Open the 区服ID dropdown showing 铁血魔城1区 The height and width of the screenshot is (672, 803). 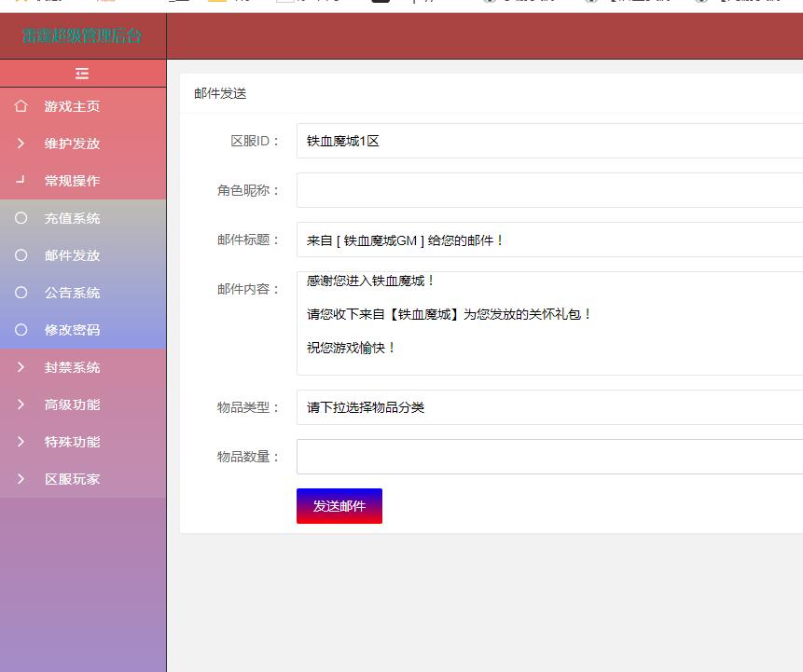click(x=549, y=141)
